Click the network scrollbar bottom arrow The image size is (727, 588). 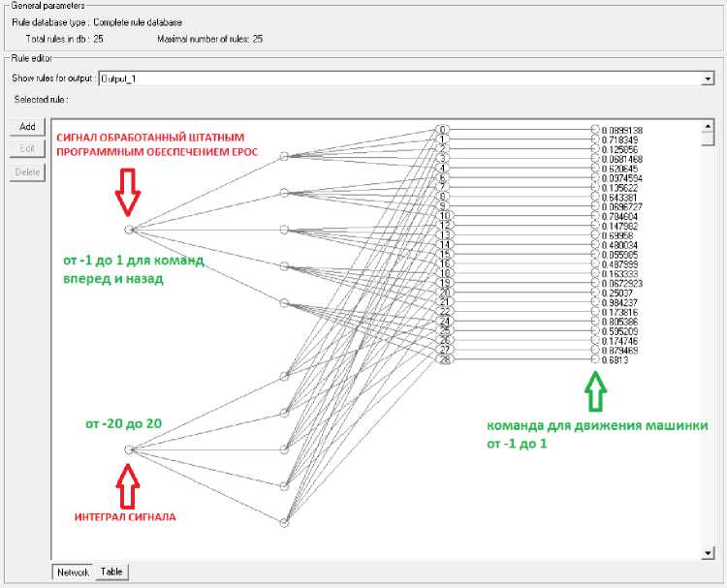707,553
